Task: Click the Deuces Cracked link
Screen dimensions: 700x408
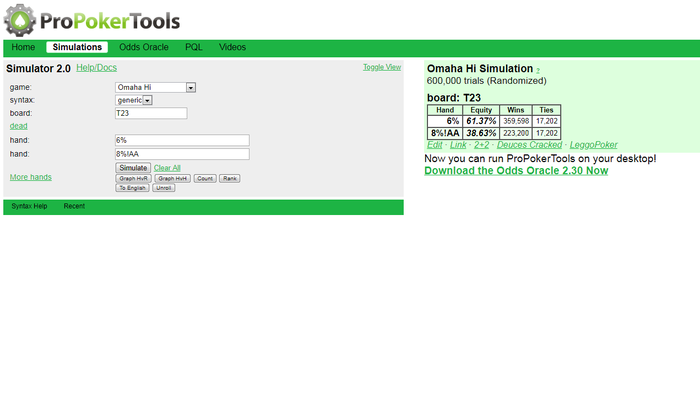Action: coord(529,145)
